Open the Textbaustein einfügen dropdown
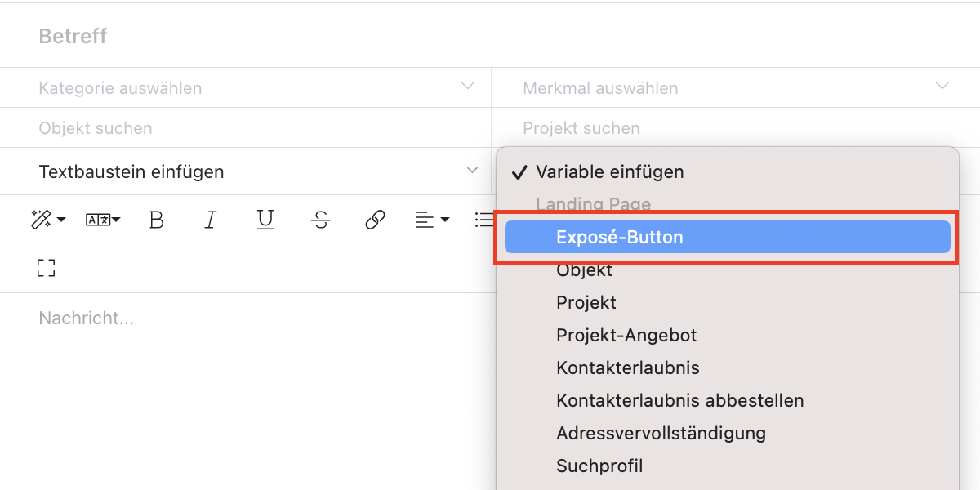Image resolution: width=980 pixels, height=490 pixels. (x=472, y=171)
